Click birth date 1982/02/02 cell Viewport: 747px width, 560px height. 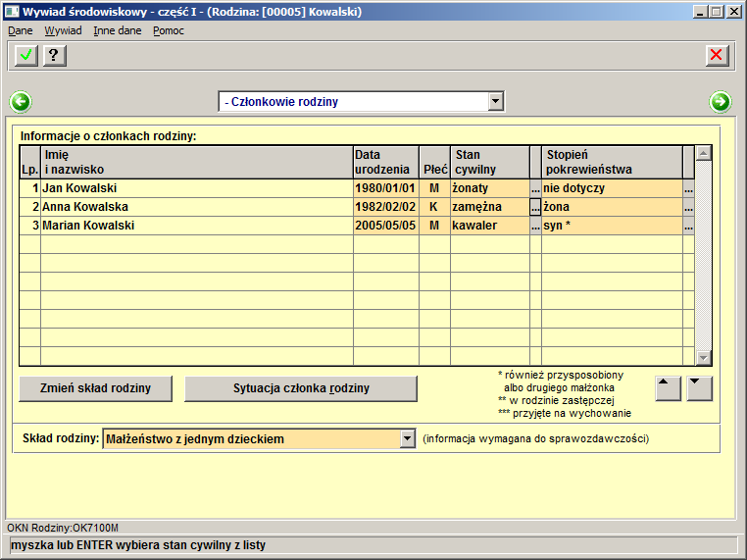(x=386, y=207)
